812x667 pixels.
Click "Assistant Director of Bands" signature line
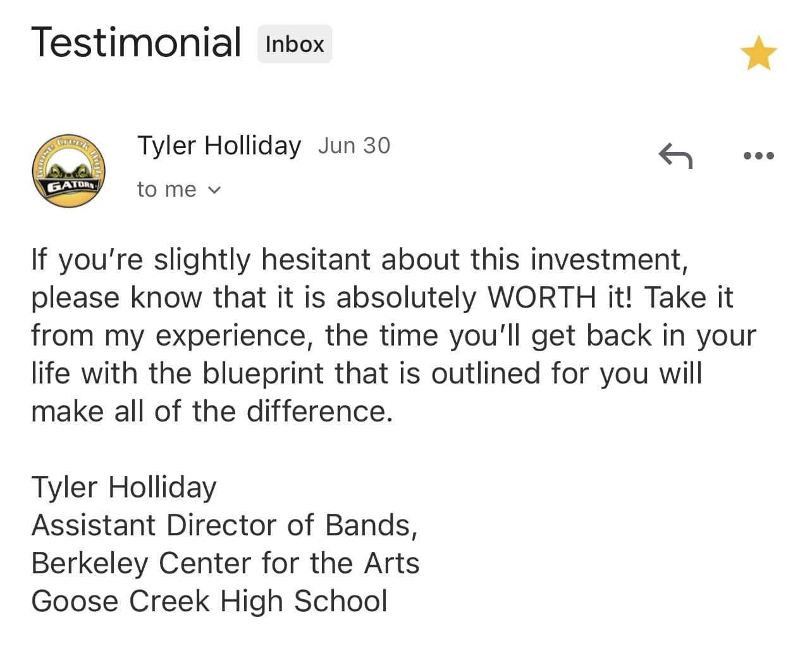click(x=224, y=525)
